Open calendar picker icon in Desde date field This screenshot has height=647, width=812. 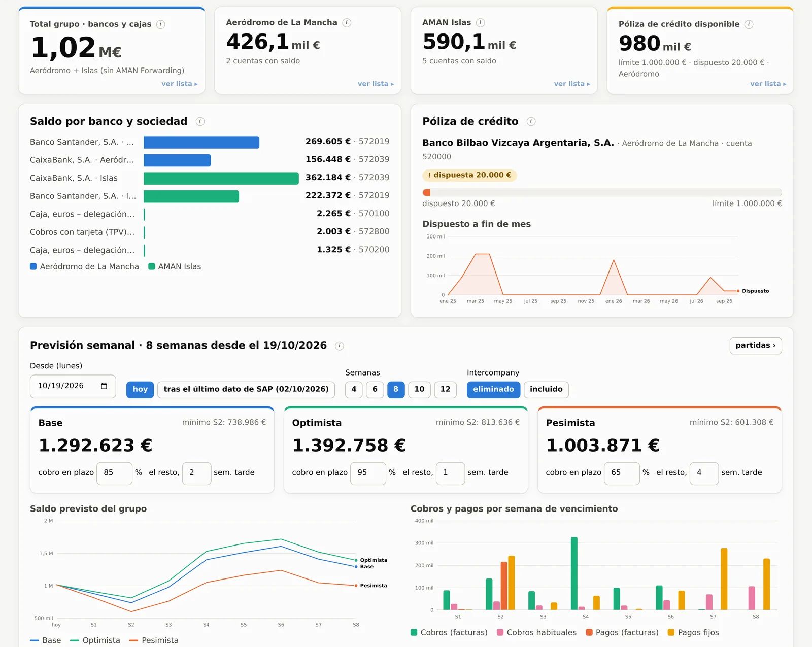[x=104, y=386]
